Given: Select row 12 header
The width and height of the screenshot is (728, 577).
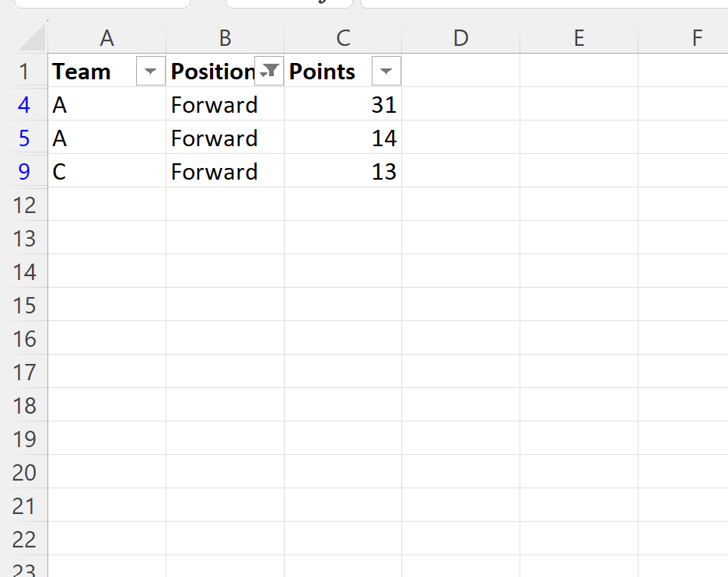Looking at the screenshot, I should (23, 205).
